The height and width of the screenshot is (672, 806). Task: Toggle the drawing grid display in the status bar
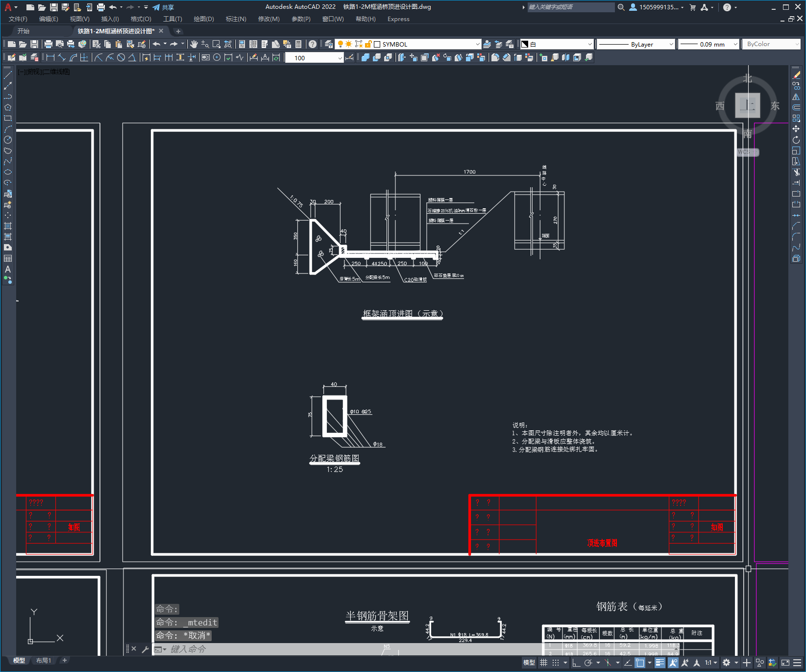pyautogui.click(x=544, y=663)
